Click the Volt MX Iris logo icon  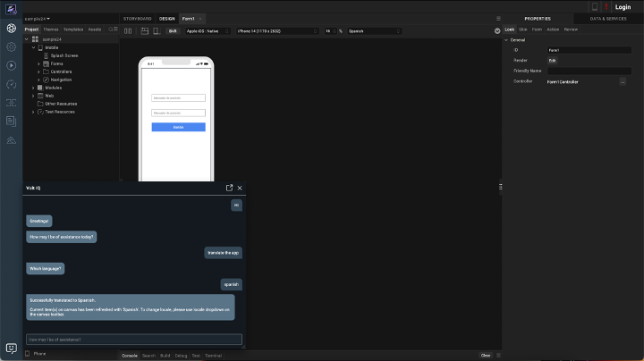(x=11, y=9)
